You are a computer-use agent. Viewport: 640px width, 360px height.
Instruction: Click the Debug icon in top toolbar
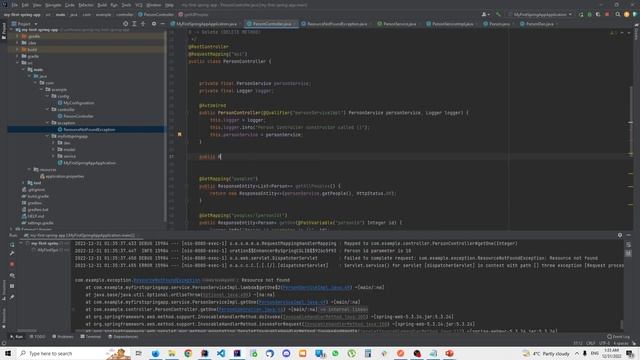click(x=589, y=15)
